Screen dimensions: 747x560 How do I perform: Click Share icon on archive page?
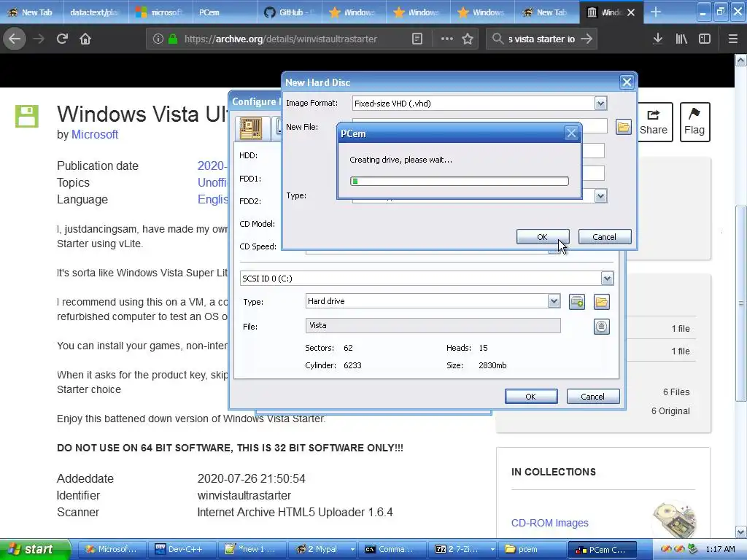click(x=653, y=122)
